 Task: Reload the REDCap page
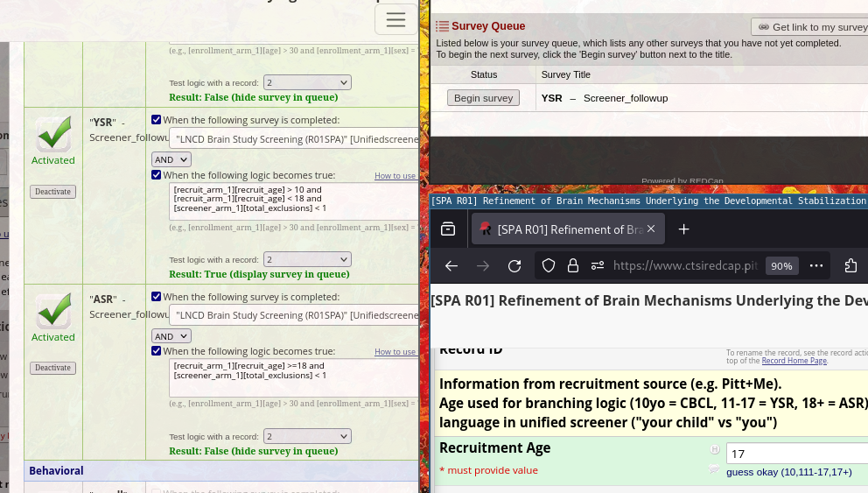coord(514,266)
